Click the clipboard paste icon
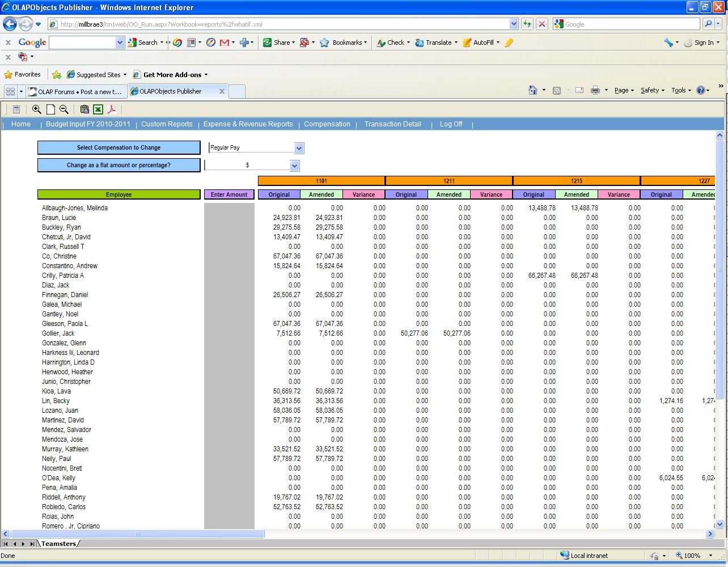 [x=84, y=109]
